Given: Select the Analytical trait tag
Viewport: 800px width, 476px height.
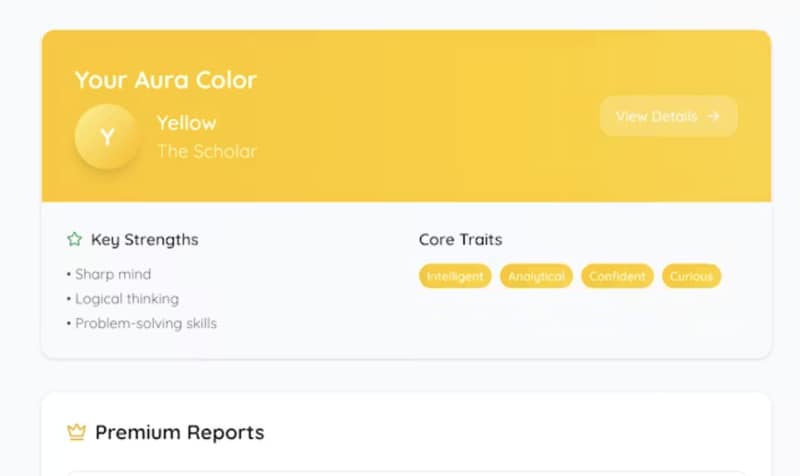Looking at the screenshot, I should (x=536, y=276).
